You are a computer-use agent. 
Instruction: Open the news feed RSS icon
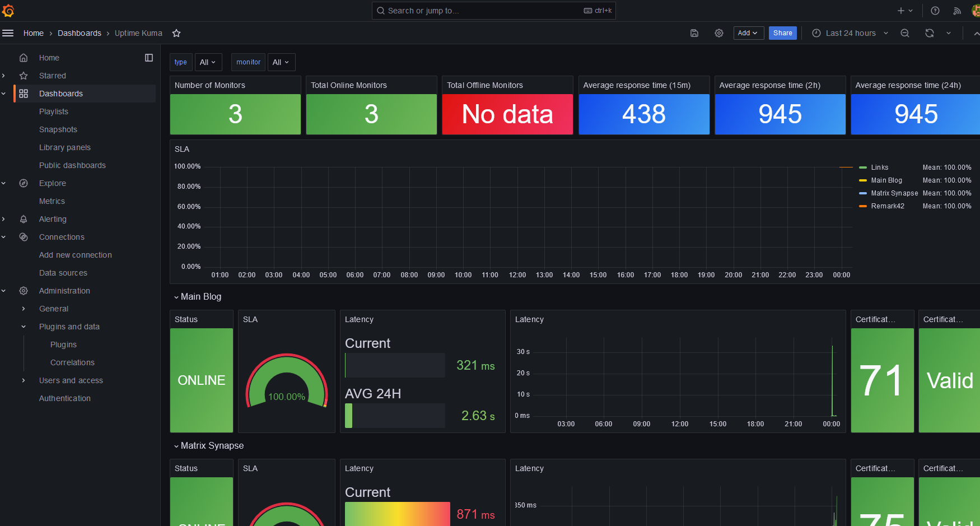(x=958, y=11)
